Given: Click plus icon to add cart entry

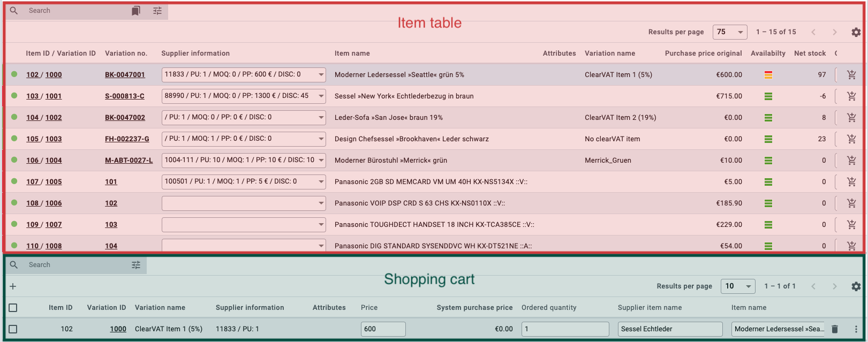Looking at the screenshot, I should click(13, 286).
